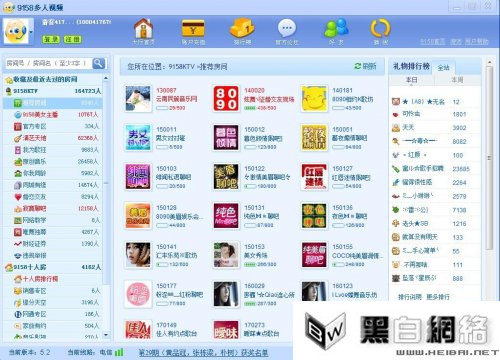The width and height of the screenshot is (500, 360).
Task: Open room 150051 thumbnail
Action: point(314,137)
